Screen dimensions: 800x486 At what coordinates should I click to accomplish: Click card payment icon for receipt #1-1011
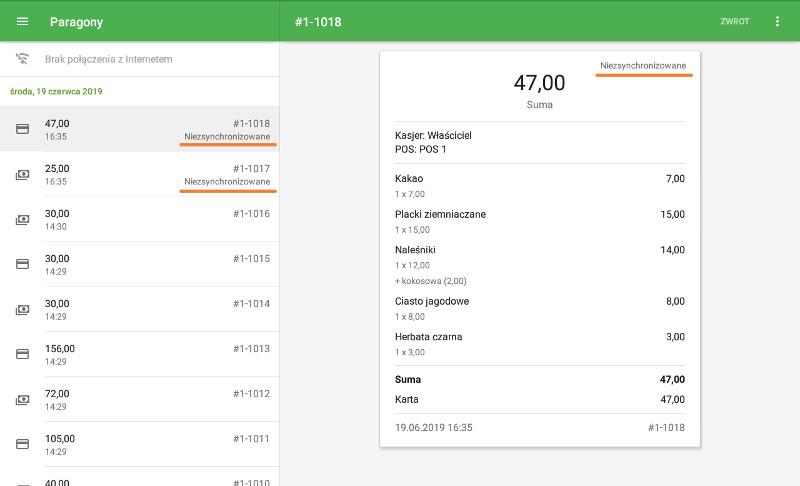[x=22, y=444]
